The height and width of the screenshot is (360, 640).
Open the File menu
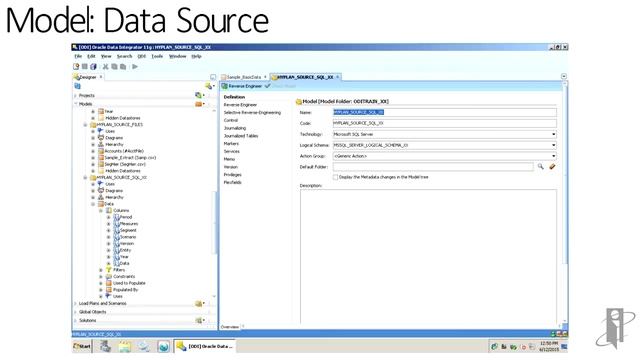(78, 56)
